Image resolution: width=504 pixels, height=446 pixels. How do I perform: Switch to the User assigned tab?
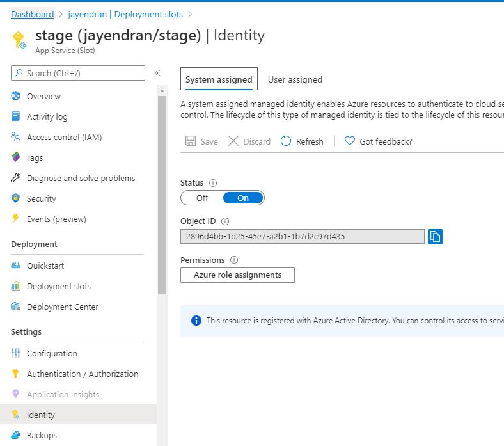pos(295,79)
